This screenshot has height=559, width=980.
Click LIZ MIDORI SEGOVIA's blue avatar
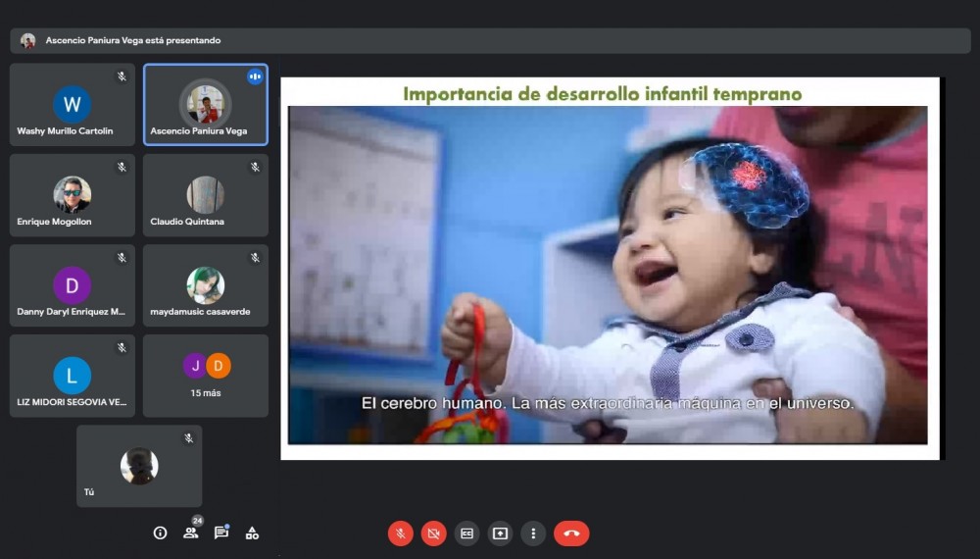click(73, 376)
